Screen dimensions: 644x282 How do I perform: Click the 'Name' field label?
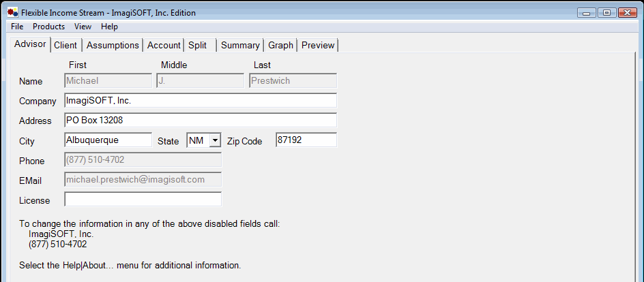pyautogui.click(x=31, y=81)
